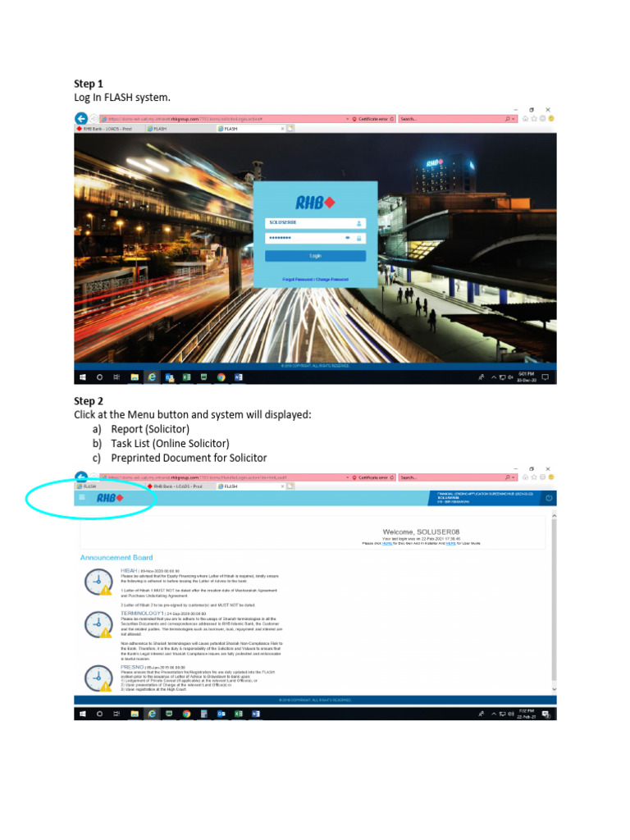Open notification center in first taskbar

pyautogui.click(x=546, y=377)
